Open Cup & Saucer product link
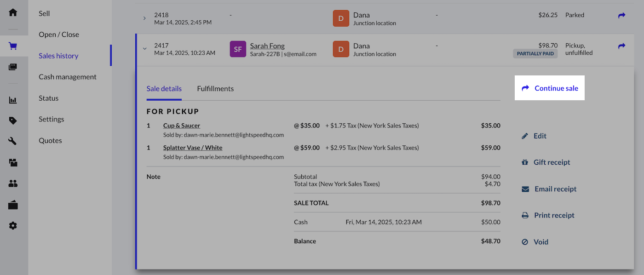The height and width of the screenshot is (275, 644). (x=182, y=126)
